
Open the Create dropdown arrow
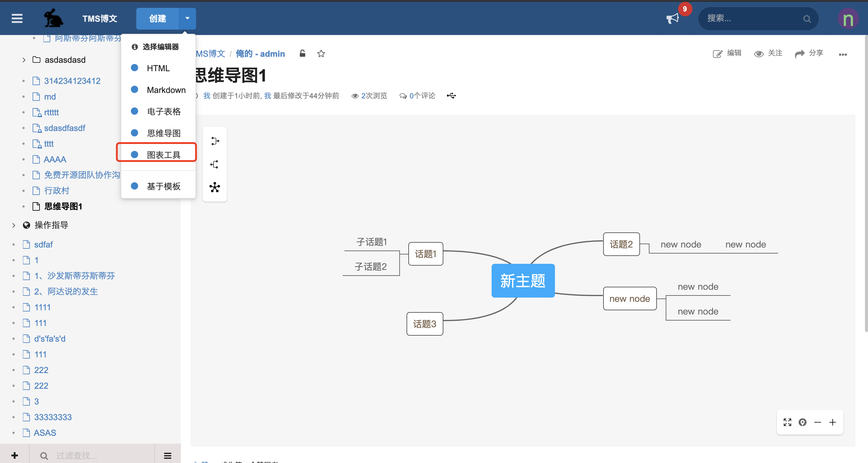[x=187, y=18]
